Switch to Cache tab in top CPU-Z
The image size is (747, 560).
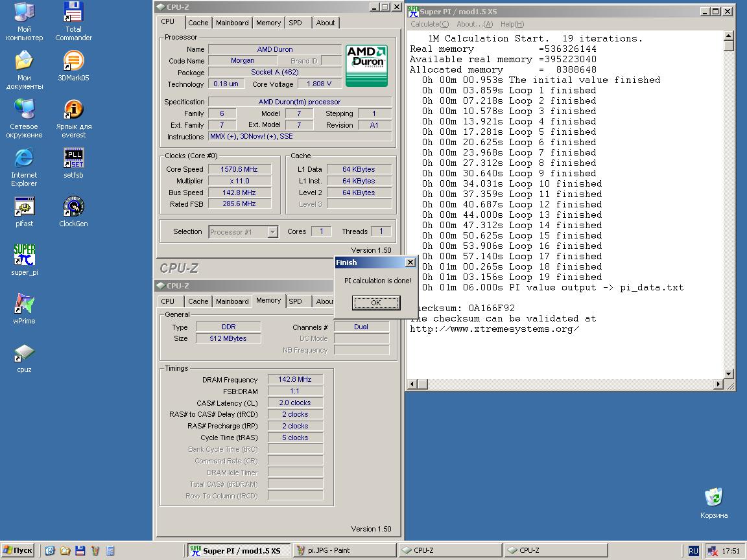click(198, 23)
